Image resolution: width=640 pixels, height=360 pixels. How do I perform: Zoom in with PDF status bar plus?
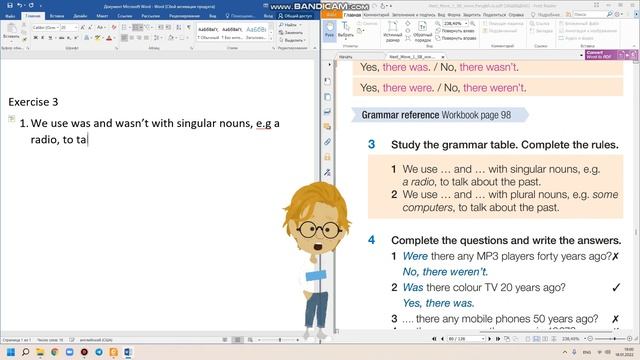[x=629, y=339]
